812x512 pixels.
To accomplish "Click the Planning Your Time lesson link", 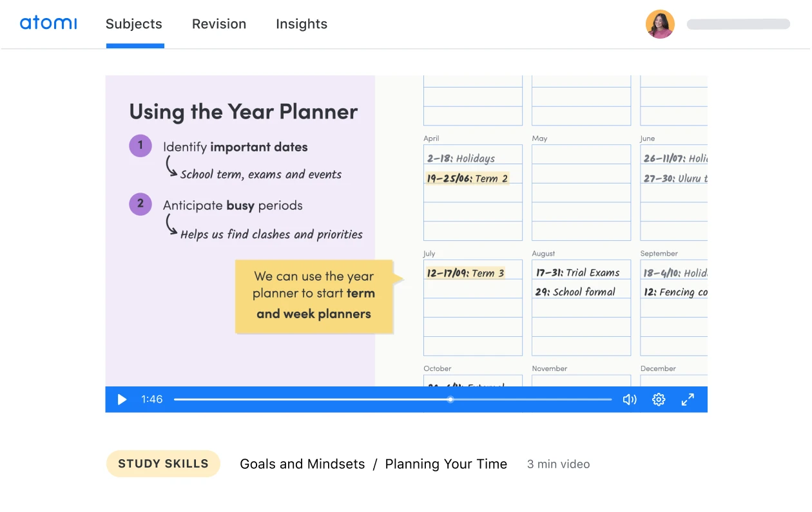I will (x=446, y=464).
